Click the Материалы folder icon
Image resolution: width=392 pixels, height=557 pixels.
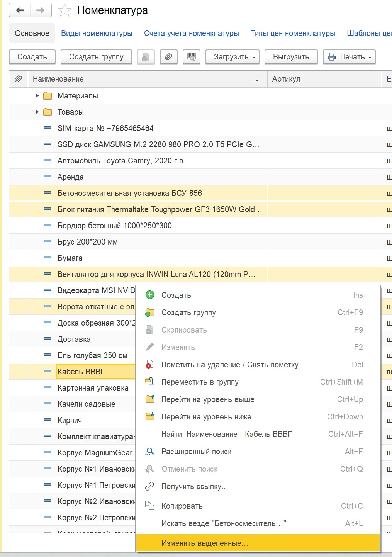pos(48,96)
